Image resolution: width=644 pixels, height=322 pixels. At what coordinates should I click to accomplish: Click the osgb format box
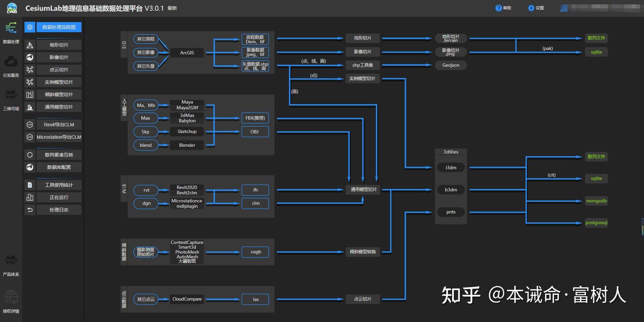coord(256,252)
